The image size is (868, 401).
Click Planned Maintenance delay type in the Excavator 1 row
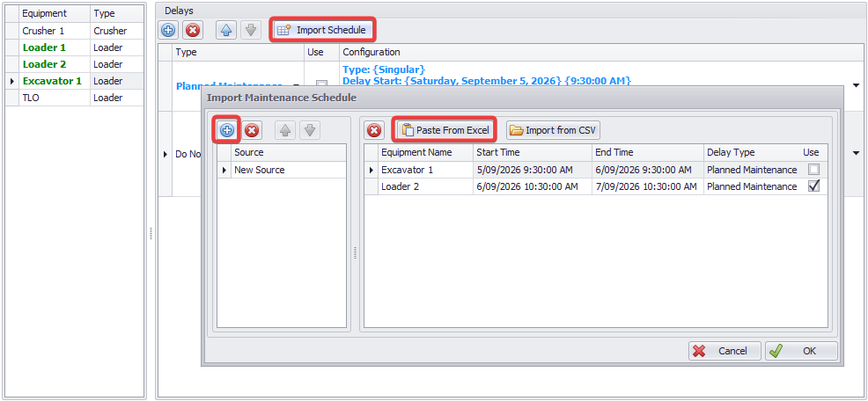click(752, 170)
